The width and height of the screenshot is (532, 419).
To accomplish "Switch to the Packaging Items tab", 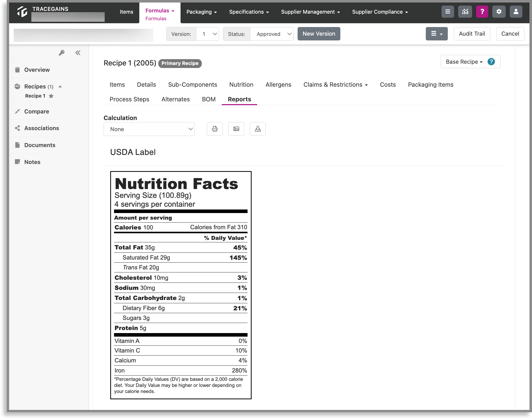I will tap(431, 85).
